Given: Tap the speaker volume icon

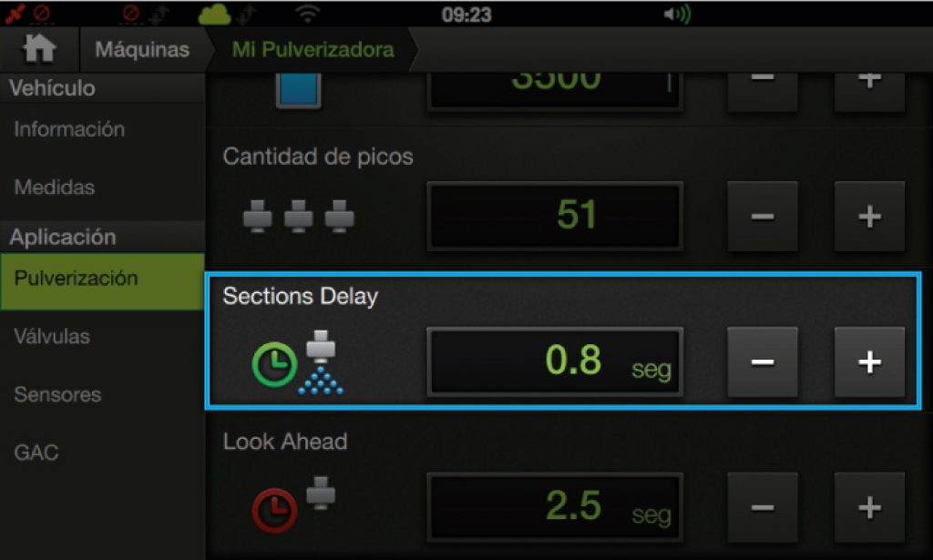Looking at the screenshot, I should pos(677,14).
